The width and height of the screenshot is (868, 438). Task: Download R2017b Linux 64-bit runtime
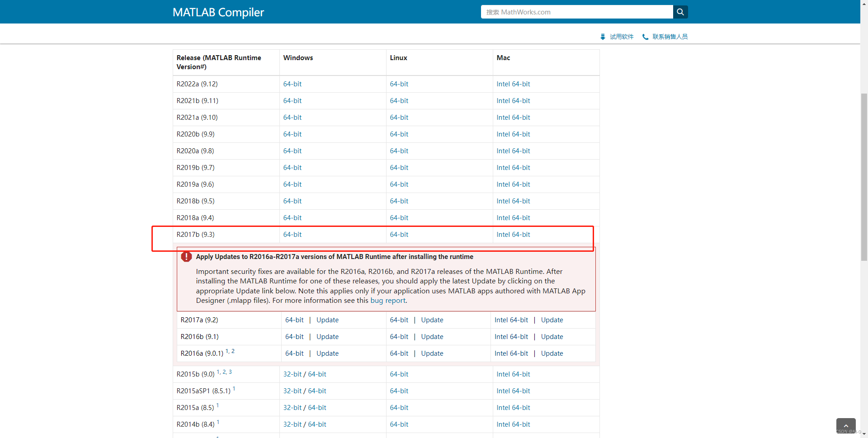(x=399, y=235)
